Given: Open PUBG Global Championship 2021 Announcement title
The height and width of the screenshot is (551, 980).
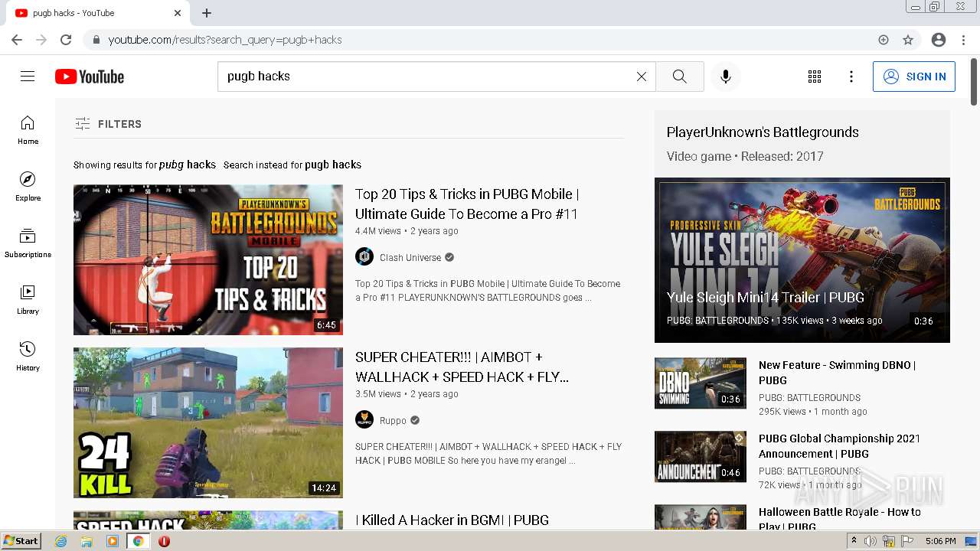Looking at the screenshot, I should click(840, 446).
